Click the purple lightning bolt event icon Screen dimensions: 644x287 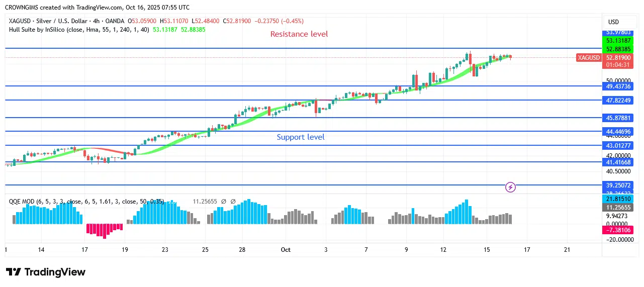(510, 187)
